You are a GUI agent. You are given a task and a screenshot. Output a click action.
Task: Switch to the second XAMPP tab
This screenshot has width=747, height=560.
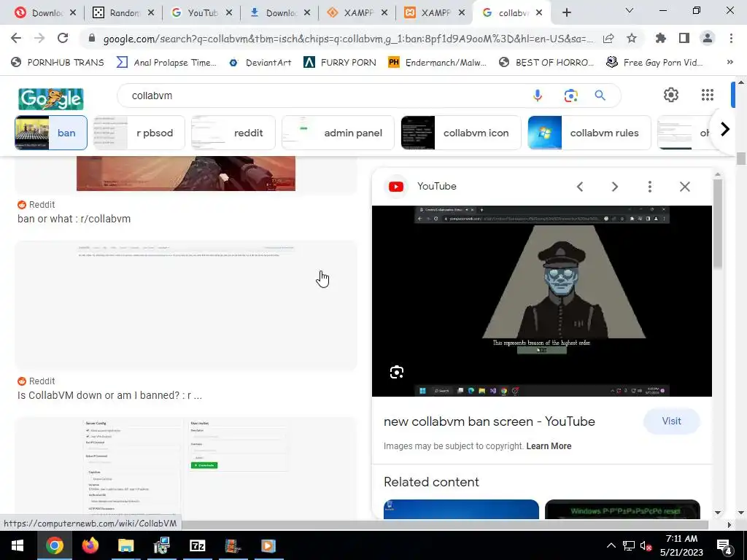(x=436, y=13)
